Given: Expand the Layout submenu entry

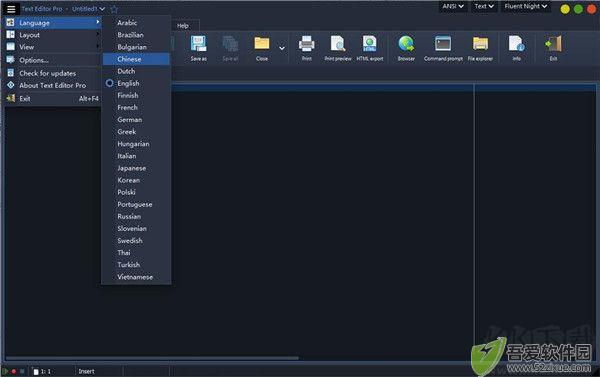Looking at the screenshot, I should tap(53, 35).
